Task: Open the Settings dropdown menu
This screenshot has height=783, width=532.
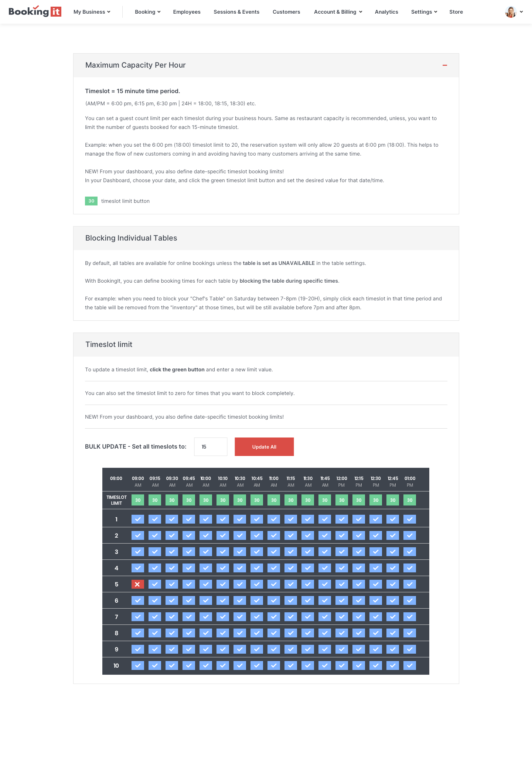Action: pyautogui.click(x=424, y=12)
